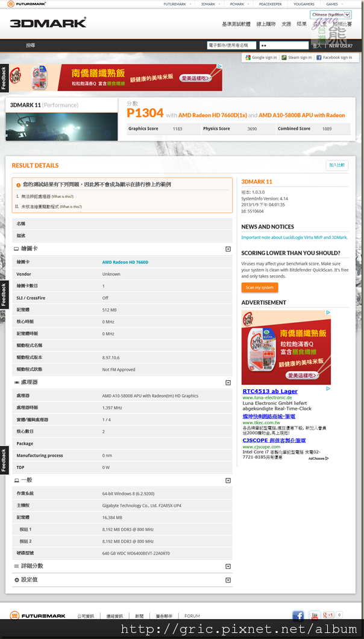Open 基準測試軟體 menu item
Screen dimensions: 364x639
coord(236,24)
